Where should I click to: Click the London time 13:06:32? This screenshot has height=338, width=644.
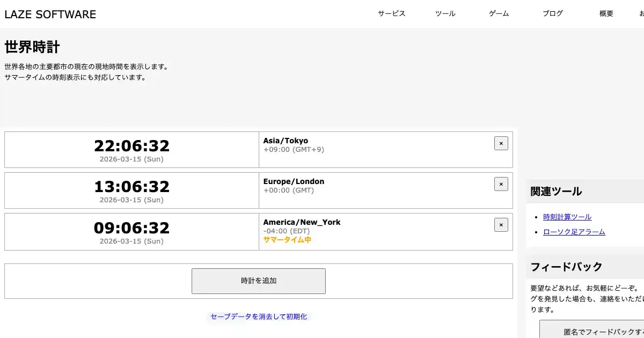(x=131, y=187)
